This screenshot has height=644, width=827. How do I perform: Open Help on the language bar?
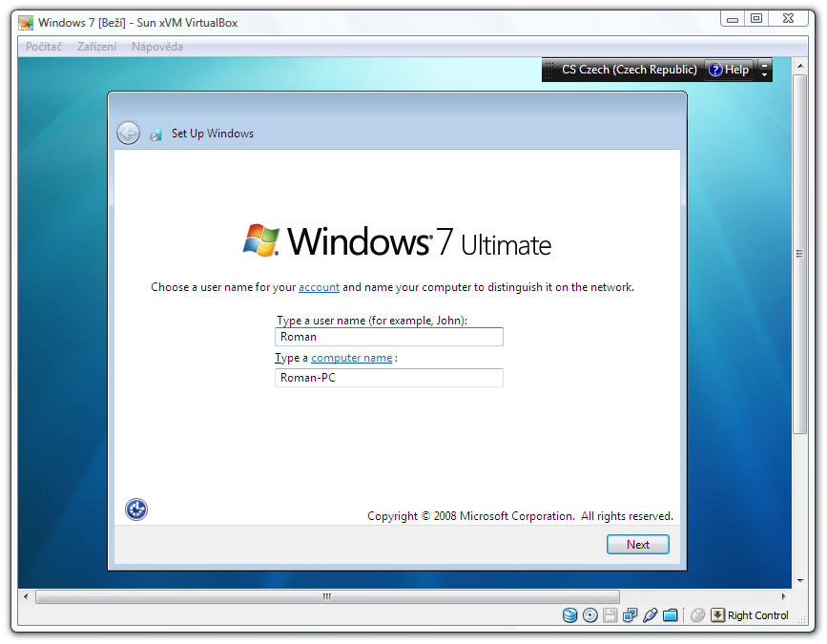(729, 70)
